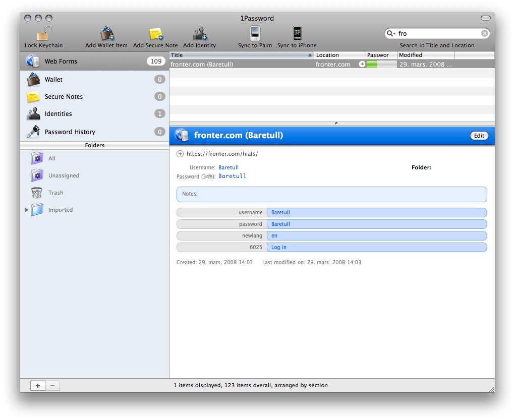This screenshot has width=515, height=420.
Task: Remove folder with minus button
Action: tap(52, 386)
